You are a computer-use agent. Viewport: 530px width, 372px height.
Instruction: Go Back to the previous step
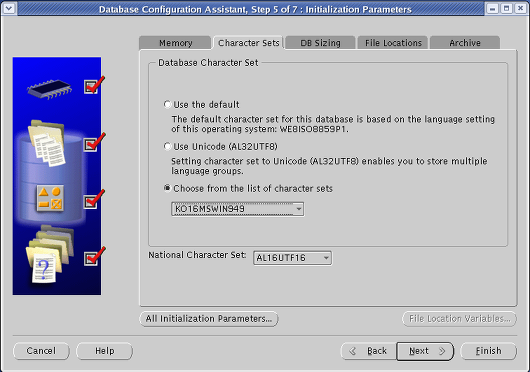click(368, 351)
